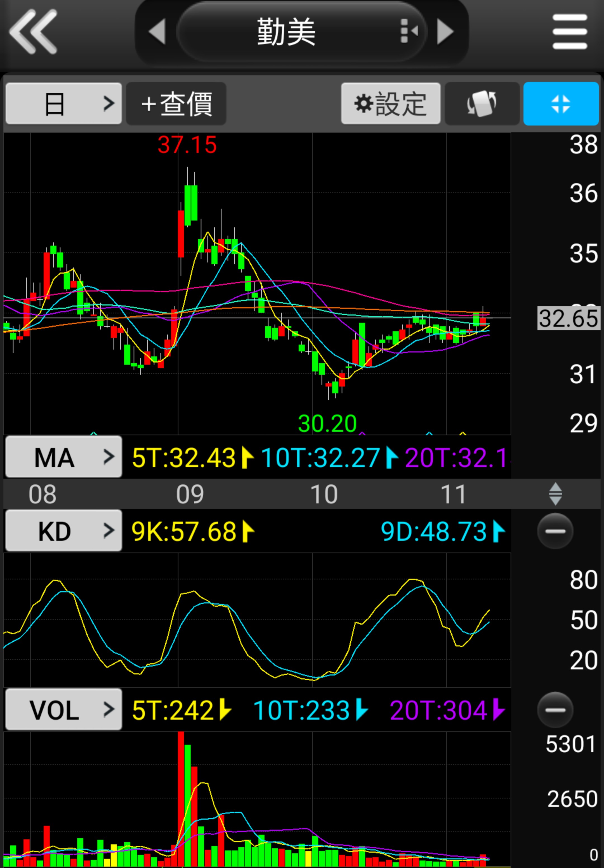Open the KD indicator dropdown
The height and width of the screenshot is (868, 604).
[x=63, y=530]
